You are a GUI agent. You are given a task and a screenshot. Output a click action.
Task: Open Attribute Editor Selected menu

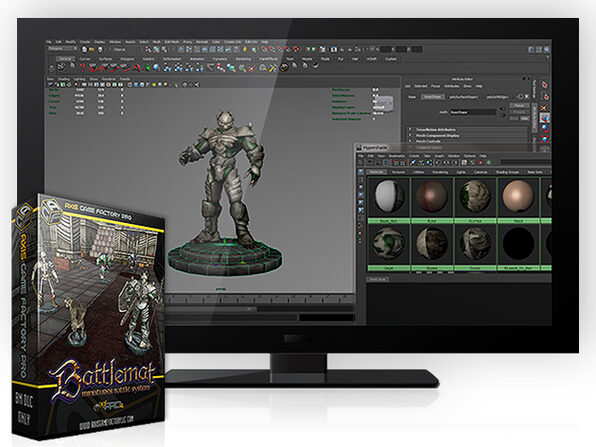[x=420, y=86]
